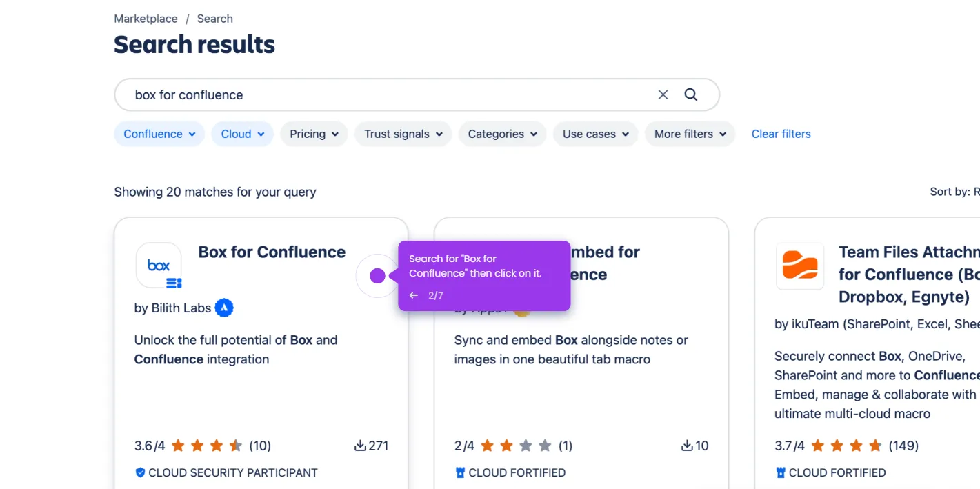
Task: Click the Atlassian partner badge beside Bilith Labs
Action: 224,308
